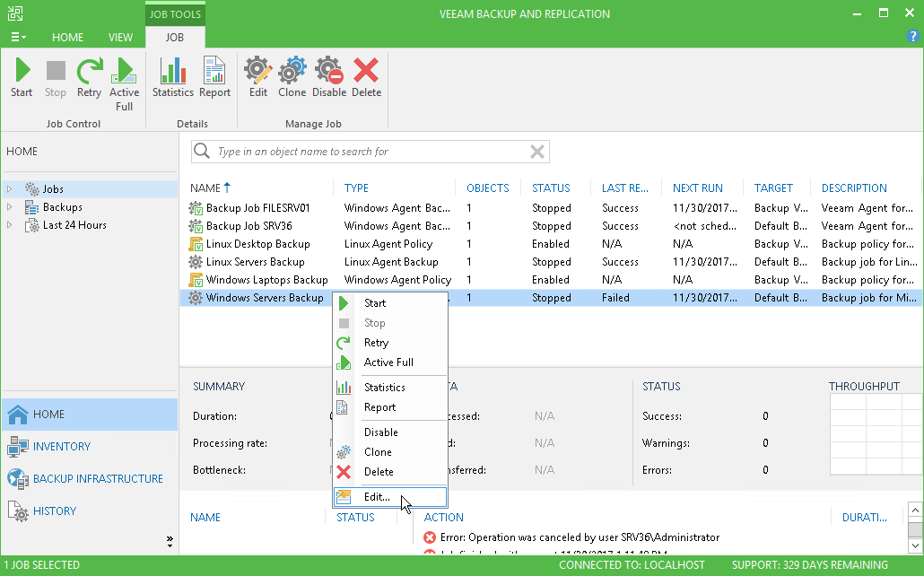This screenshot has height=576, width=924.
Task: Choose Edit... in context menu
Action: coord(390,497)
